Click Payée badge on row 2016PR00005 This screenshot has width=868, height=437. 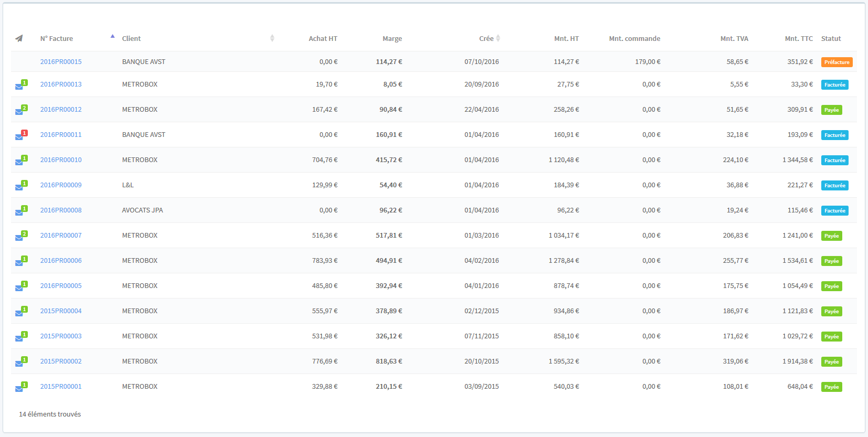[831, 286]
